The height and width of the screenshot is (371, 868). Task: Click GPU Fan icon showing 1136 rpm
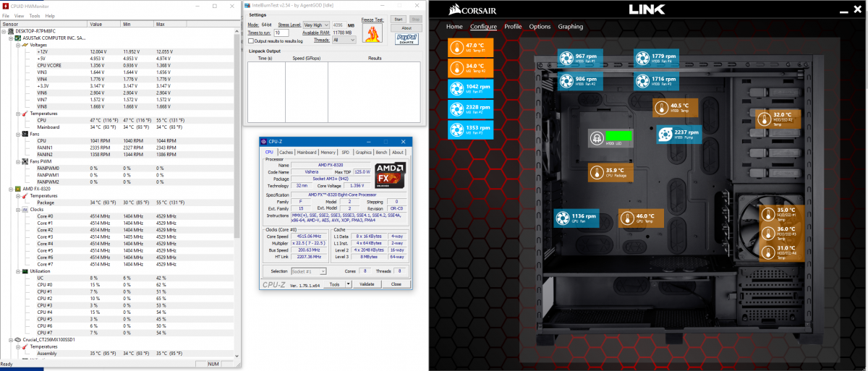pyautogui.click(x=563, y=218)
